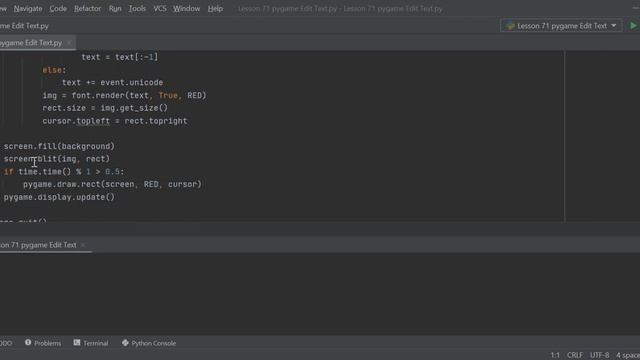This screenshot has height=360, width=640.
Task: Close the pygame Edit Text.py editor tab
Action: click(69, 43)
